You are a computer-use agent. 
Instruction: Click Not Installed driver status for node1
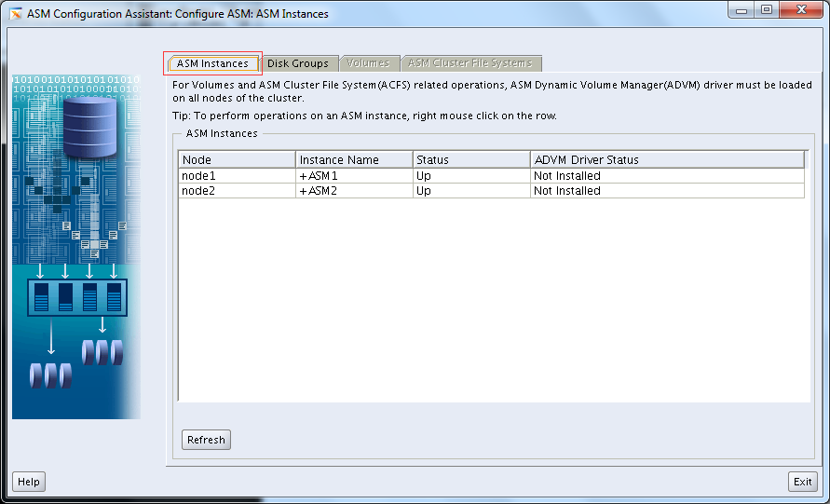668,176
